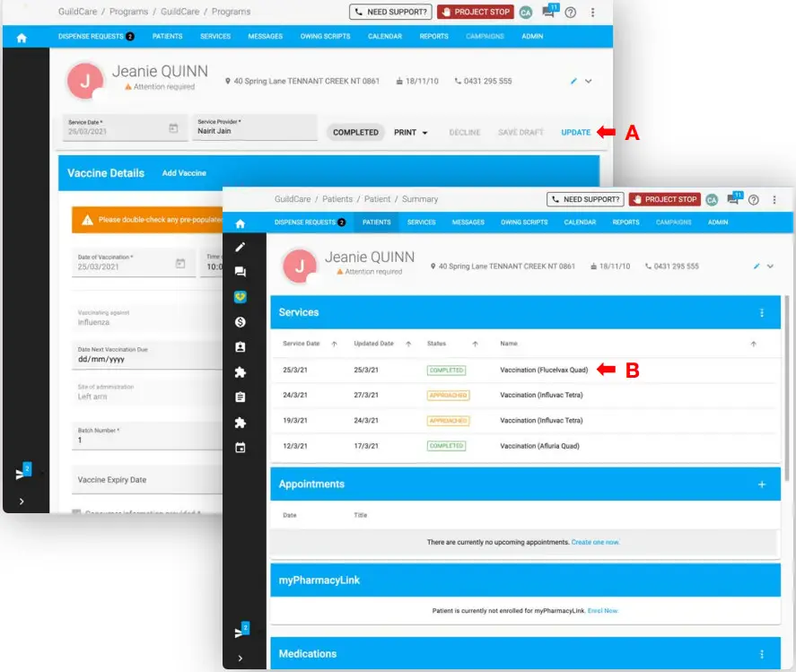The width and height of the screenshot is (796, 672).
Task: Expand the patient details chevron in the Summary window
Action: [x=770, y=266]
